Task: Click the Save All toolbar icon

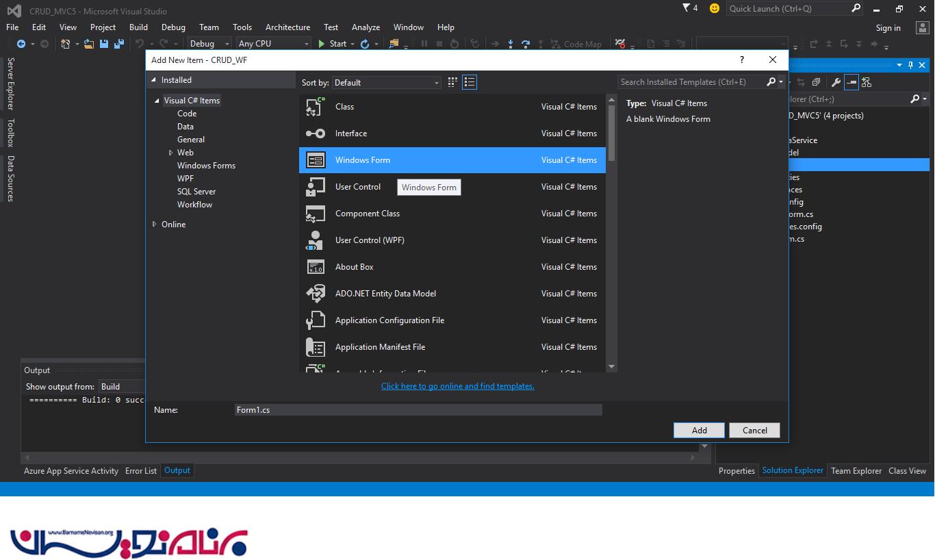Action: point(119,44)
